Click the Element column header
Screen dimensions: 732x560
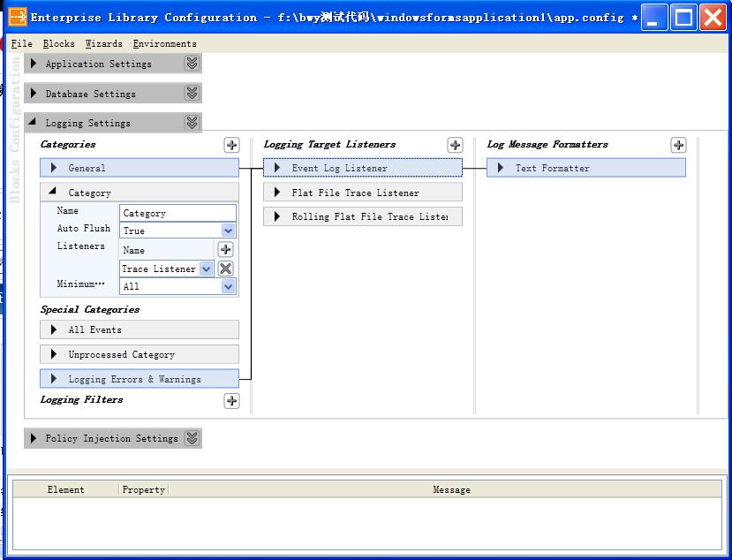[66, 489]
